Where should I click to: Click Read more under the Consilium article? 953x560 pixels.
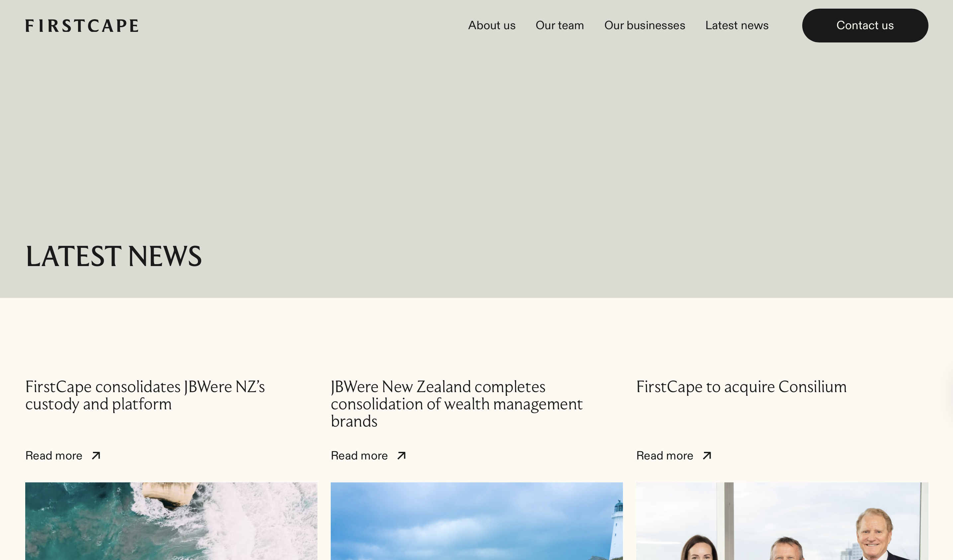(664, 456)
